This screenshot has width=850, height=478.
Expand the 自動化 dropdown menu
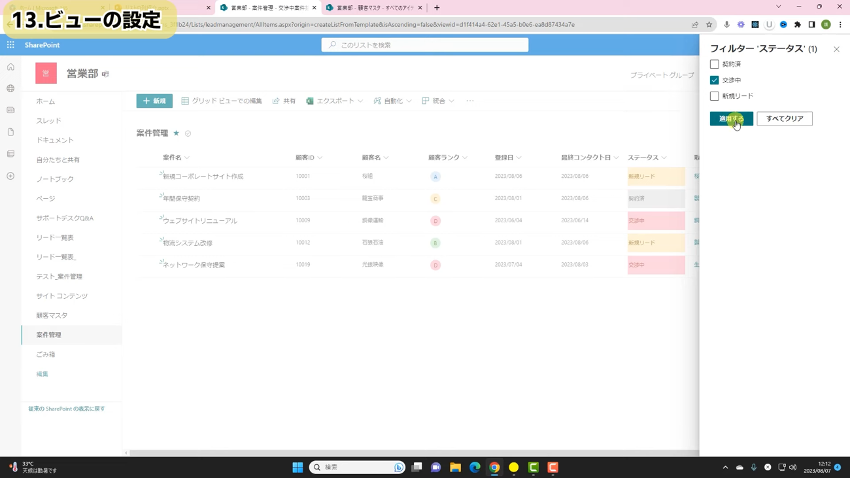pos(393,101)
